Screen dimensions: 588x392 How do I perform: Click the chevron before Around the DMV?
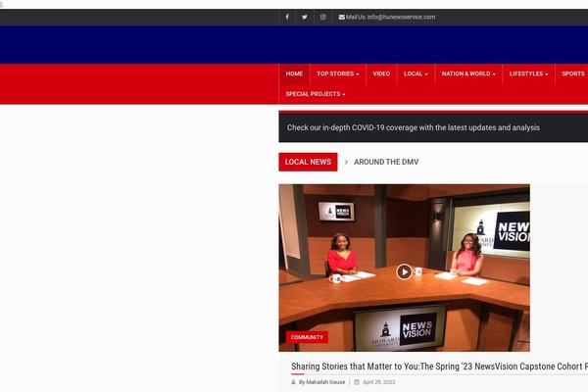[346, 162]
